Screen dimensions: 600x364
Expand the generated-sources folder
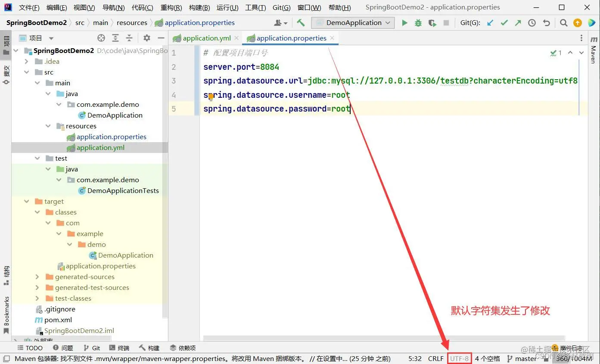(x=37, y=277)
